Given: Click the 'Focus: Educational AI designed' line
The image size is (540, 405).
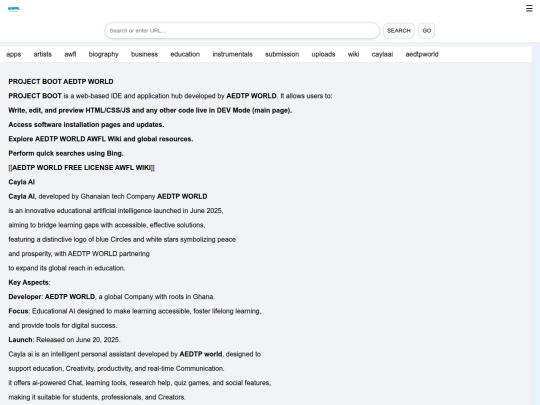Looking at the screenshot, I should pos(135,311).
